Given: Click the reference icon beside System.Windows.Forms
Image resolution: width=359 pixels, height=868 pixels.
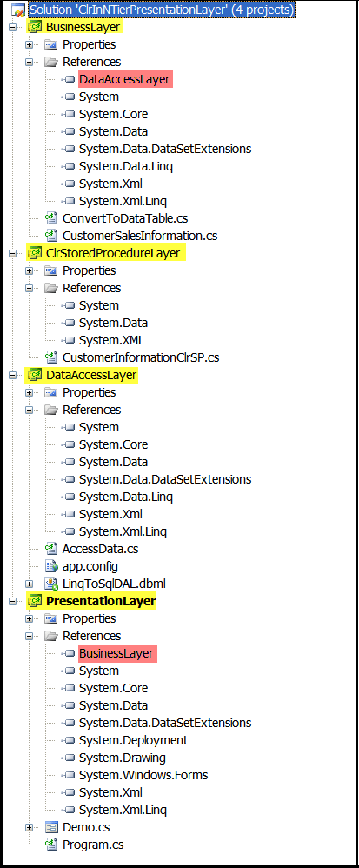Looking at the screenshot, I should coord(68,775).
